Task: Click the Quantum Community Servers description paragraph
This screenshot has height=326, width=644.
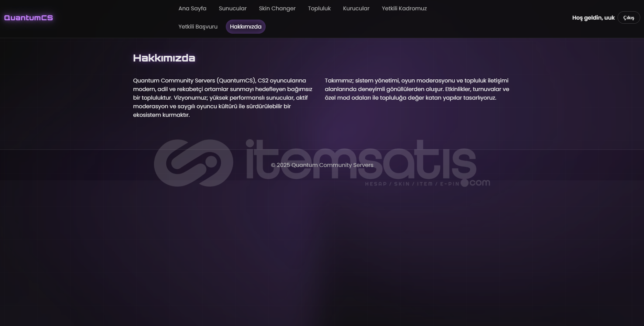Action: point(223,98)
